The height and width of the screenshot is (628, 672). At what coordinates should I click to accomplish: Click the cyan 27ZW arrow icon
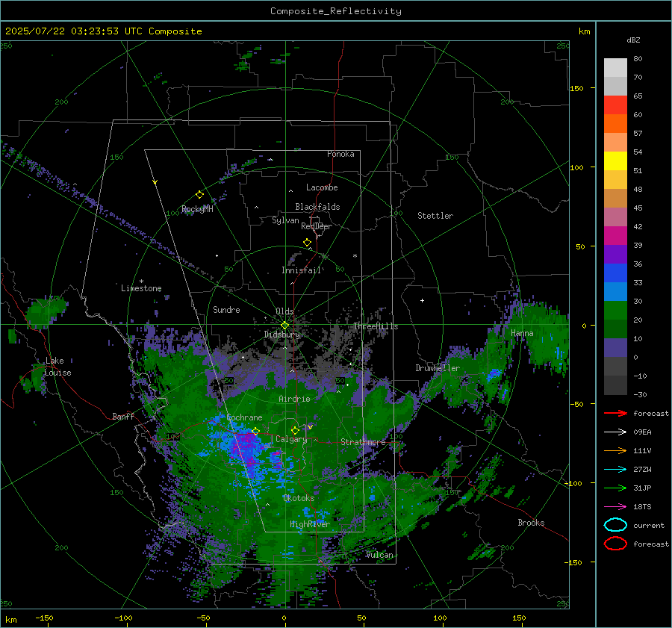point(615,470)
